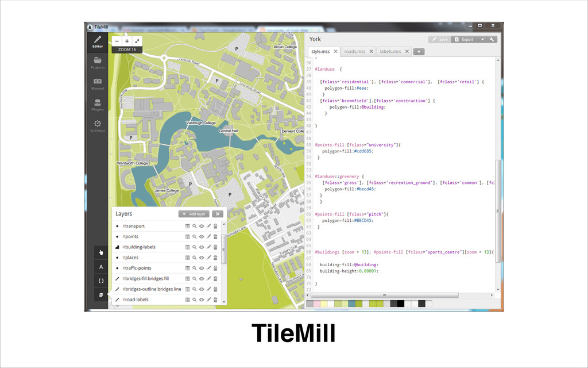Hide the #transport layer
588x368 pixels.
coord(202,226)
